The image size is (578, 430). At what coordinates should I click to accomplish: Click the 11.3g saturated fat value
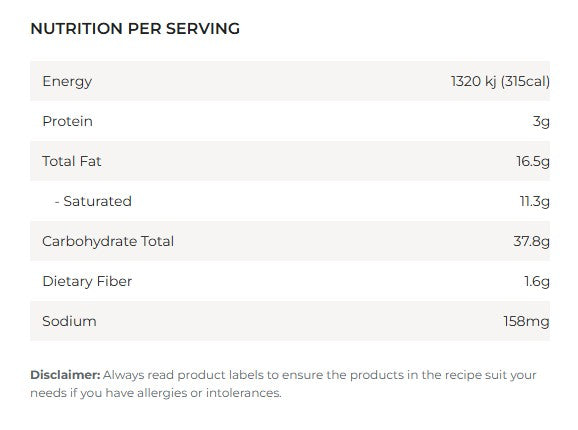[x=535, y=202]
